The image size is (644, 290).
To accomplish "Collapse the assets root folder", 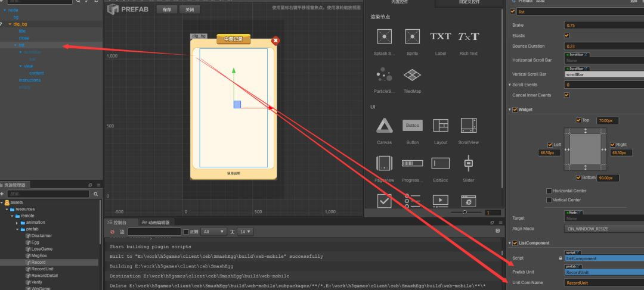I will click(2, 202).
